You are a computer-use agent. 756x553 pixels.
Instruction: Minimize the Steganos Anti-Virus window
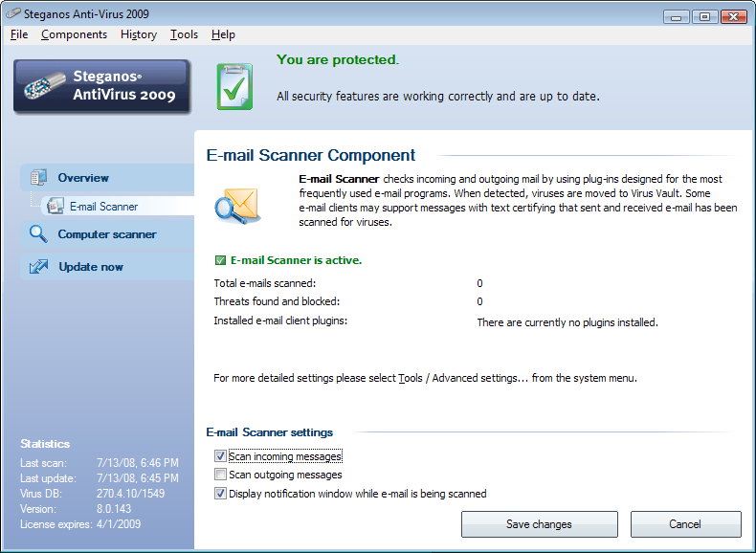[676, 17]
